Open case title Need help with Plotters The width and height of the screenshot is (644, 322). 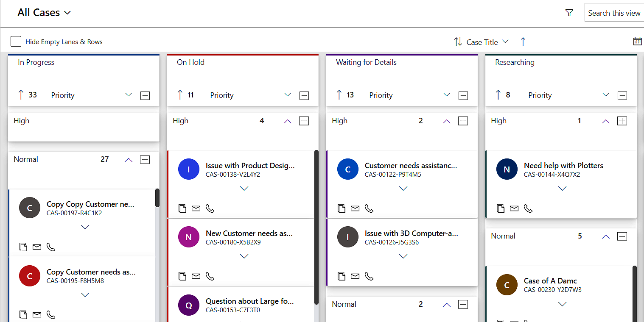pyautogui.click(x=563, y=166)
